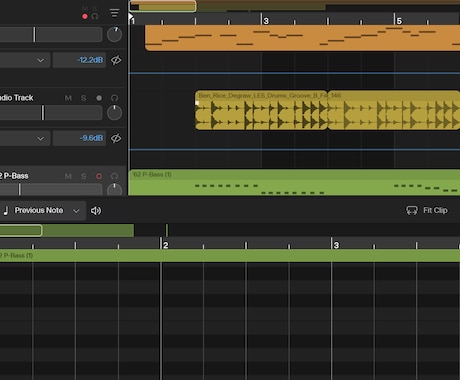
Task: Click bar 5 in the tracks ruler
Action: 399,21
